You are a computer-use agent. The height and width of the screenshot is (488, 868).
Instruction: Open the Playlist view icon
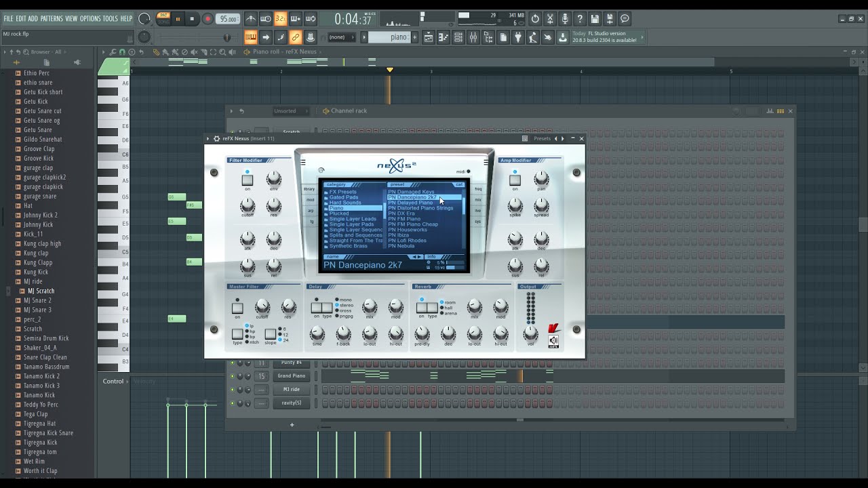click(x=429, y=37)
